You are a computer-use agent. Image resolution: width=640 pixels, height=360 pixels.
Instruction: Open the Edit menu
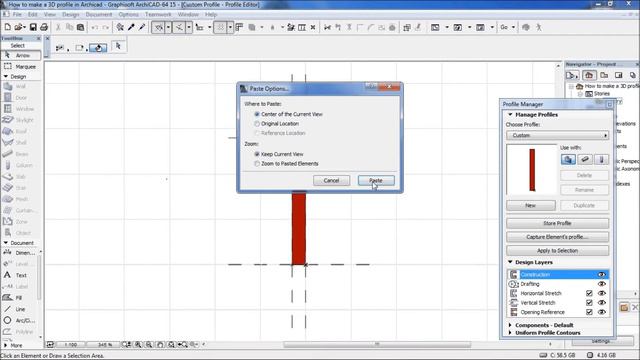point(33,14)
